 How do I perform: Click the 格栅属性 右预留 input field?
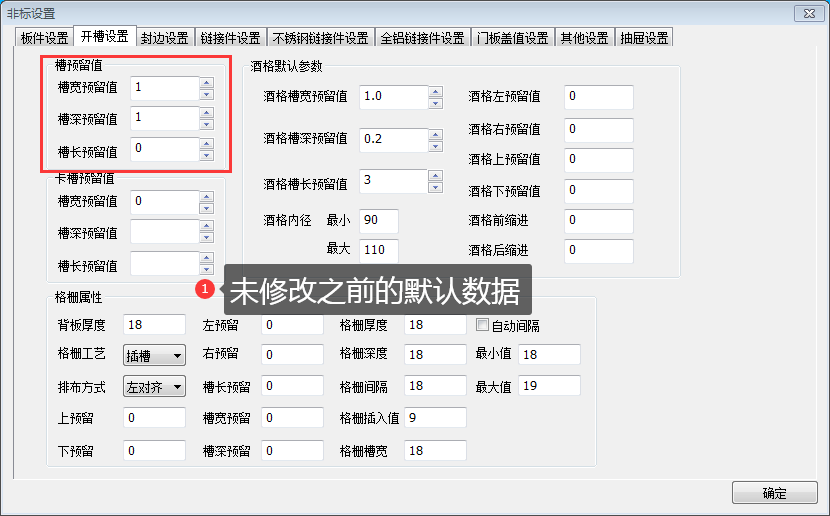(292, 354)
